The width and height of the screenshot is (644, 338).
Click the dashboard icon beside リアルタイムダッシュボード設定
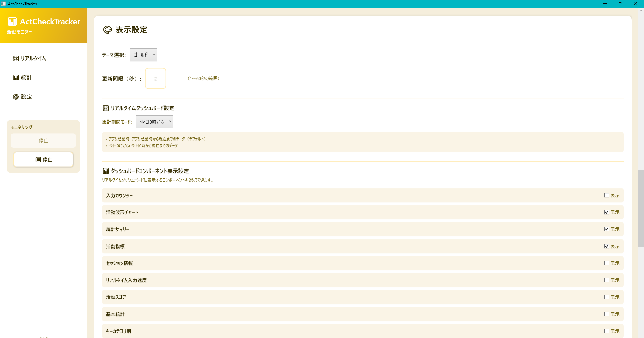coord(105,108)
